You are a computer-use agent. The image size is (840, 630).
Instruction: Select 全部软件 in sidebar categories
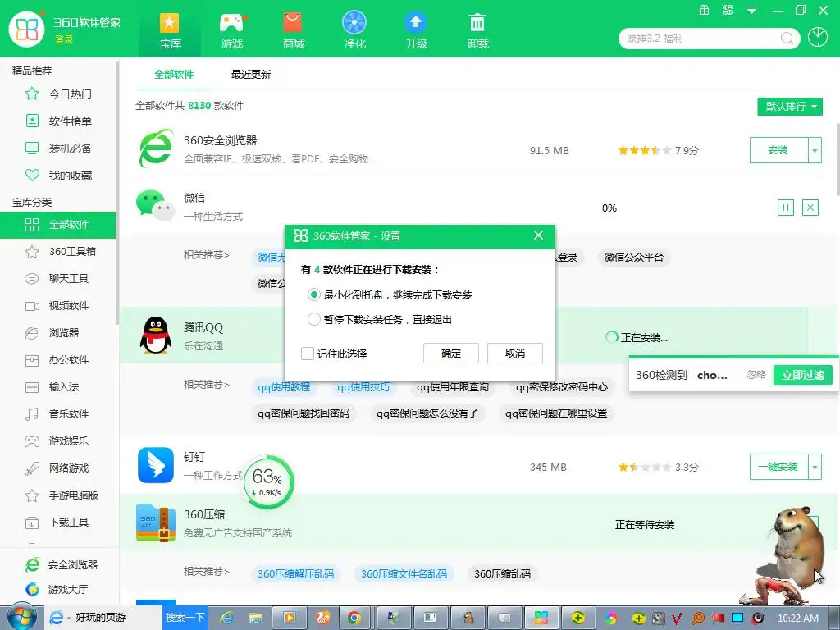tap(58, 225)
